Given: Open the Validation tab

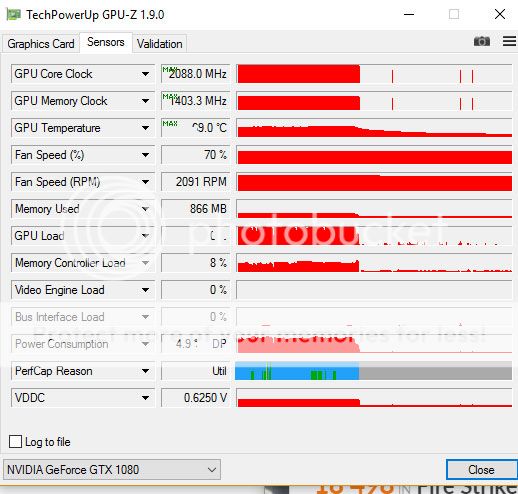Looking at the screenshot, I should [x=160, y=44].
